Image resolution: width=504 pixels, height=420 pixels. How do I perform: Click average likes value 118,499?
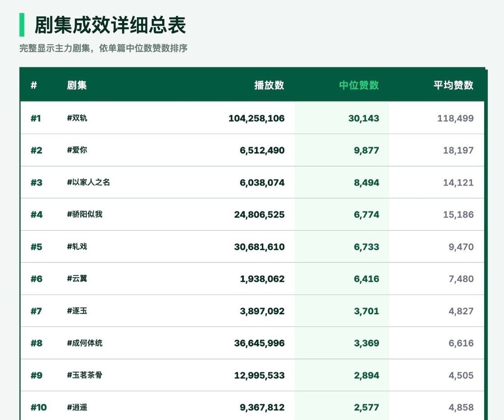point(456,118)
